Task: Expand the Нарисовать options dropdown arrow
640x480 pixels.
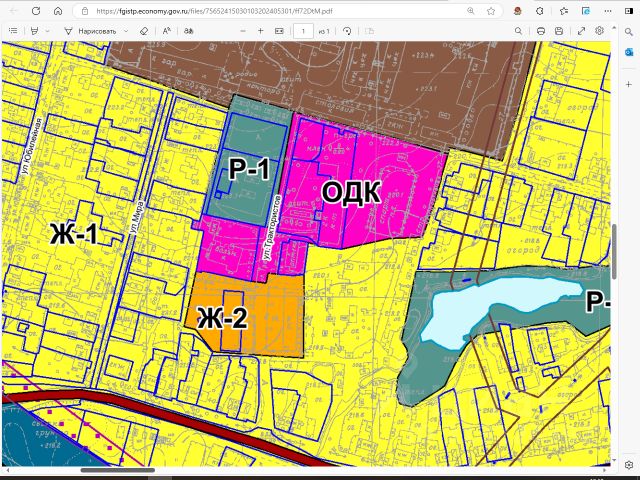Action: coord(126,31)
